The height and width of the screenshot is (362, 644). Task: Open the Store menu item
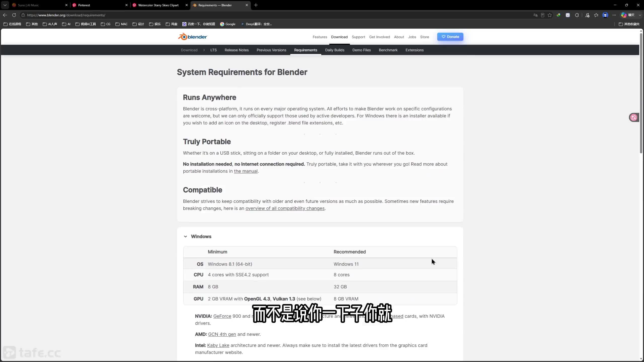(x=424, y=37)
